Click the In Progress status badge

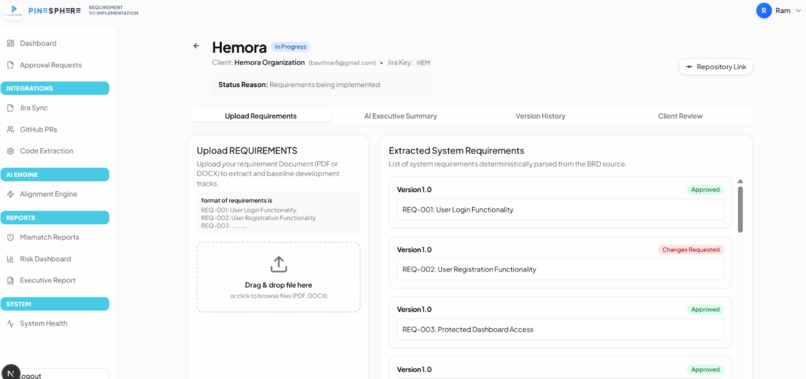(x=290, y=47)
